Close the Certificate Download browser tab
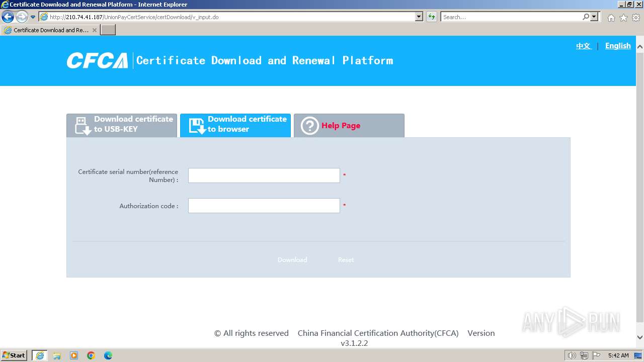The image size is (644, 362). [95, 30]
